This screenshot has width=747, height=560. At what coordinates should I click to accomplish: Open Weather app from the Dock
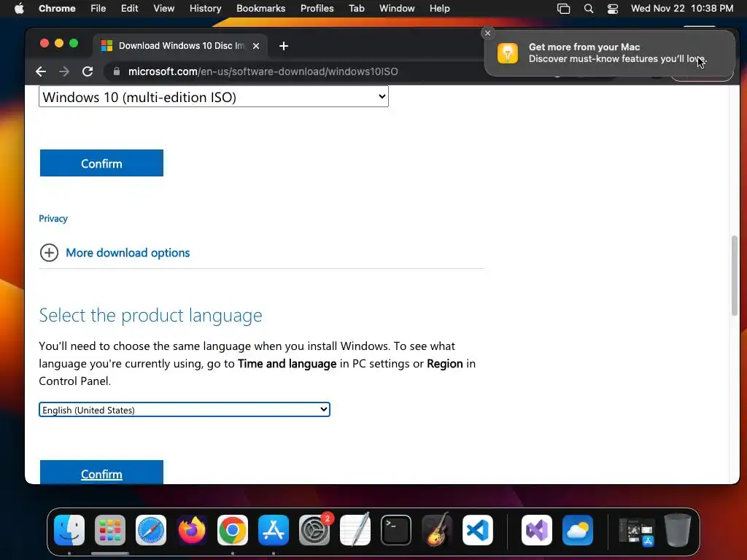(x=578, y=530)
